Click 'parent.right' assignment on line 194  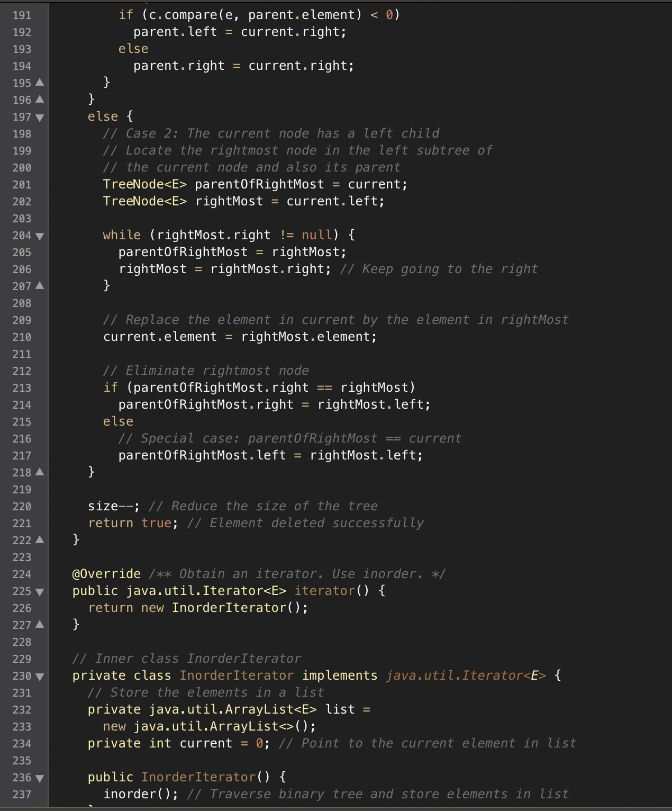[x=179, y=66]
